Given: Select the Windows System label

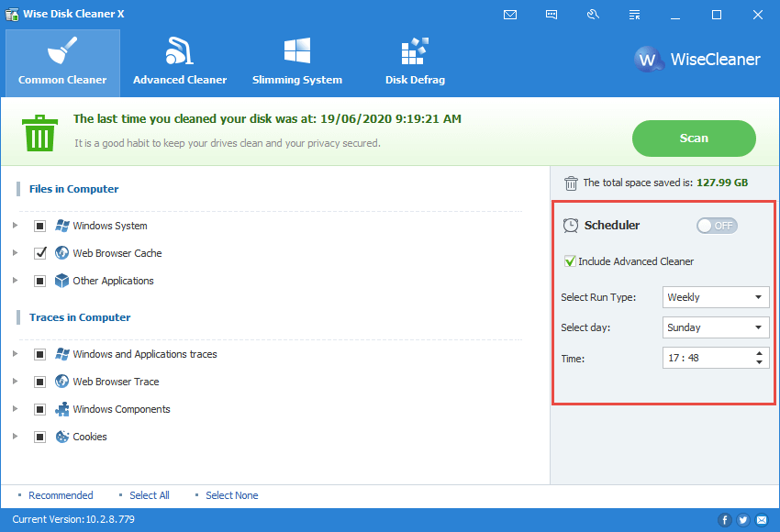Looking at the screenshot, I should click(x=110, y=226).
